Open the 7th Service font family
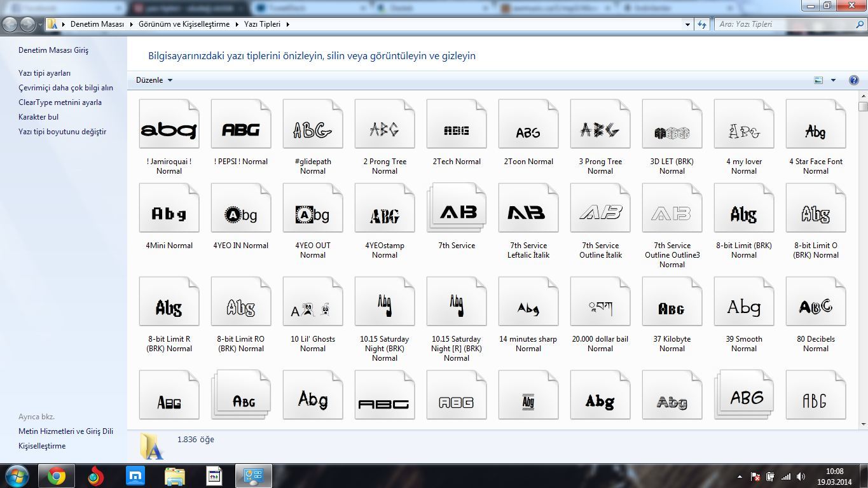Screen dimensions: 868x488 (x=457, y=212)
